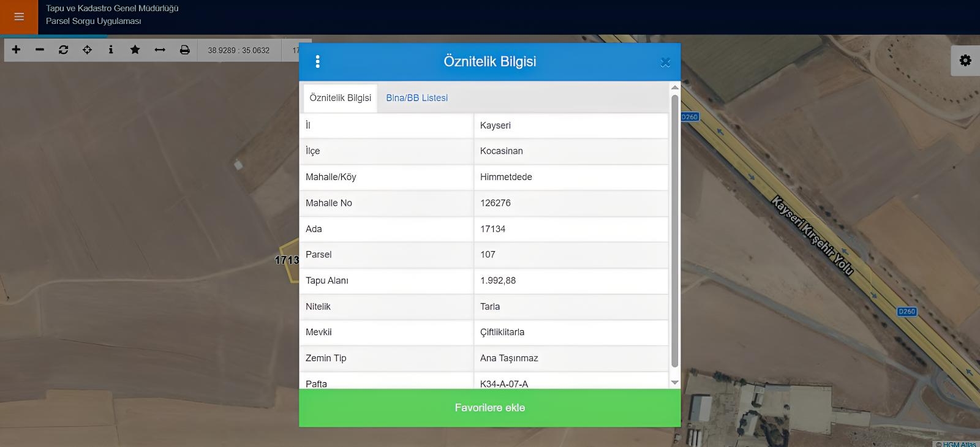Image resolution: width=980 pixels, height=447 pixels.
Task: Open map settings gear icon
Action: (965, 61)
